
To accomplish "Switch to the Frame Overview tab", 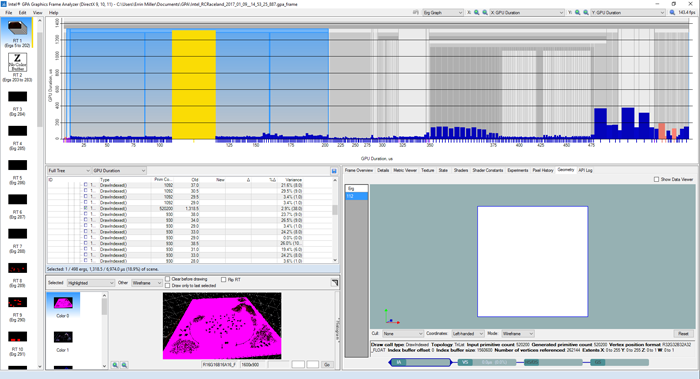I will pyautogui.click(x=358, y=170).
